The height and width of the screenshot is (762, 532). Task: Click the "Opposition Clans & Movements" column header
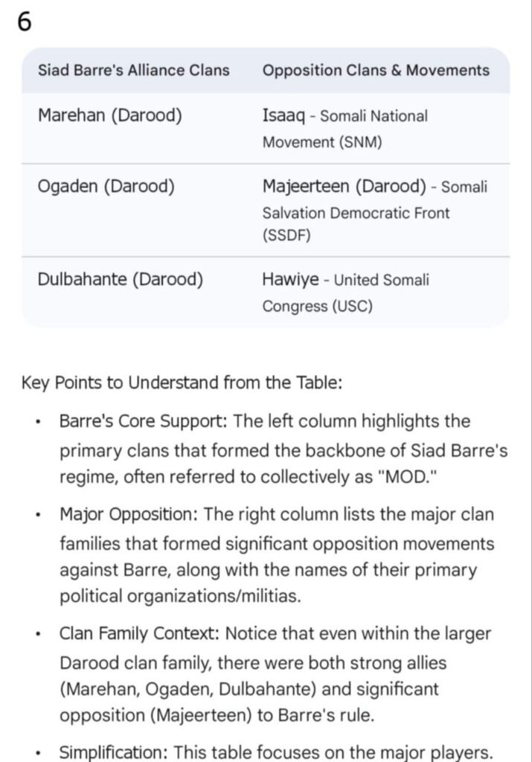(376, 71)
